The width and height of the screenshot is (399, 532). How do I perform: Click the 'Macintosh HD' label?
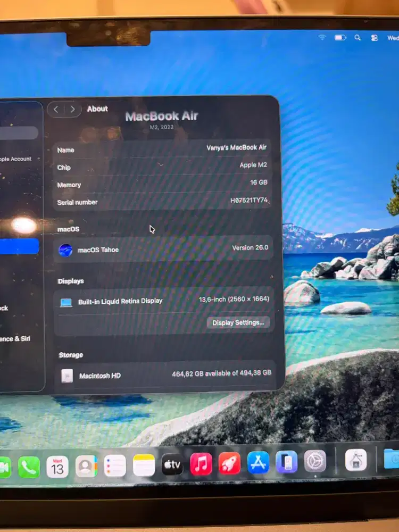point(100,376)
